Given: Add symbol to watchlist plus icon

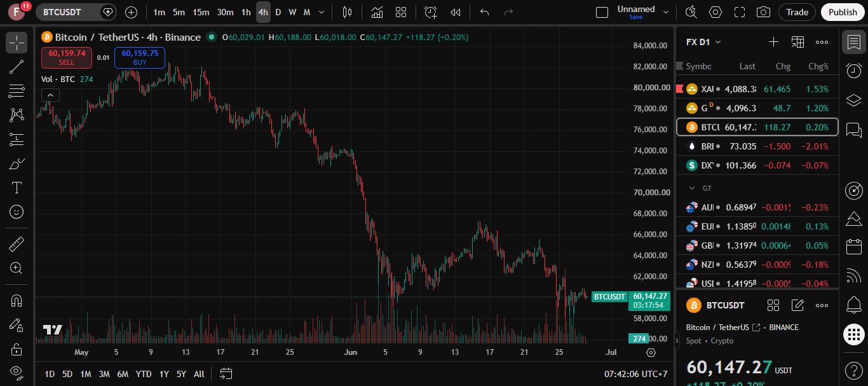Looking at the screenshot, I should 773,42.
